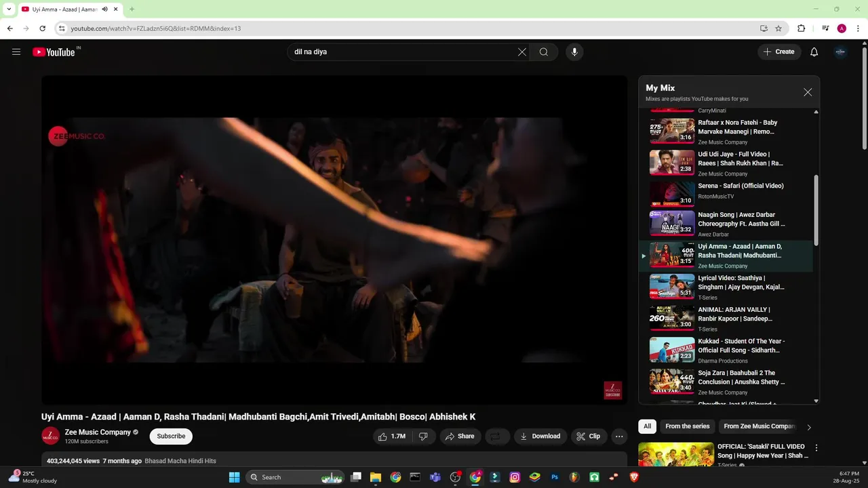This screenshot has width=868, height=488.
Task: Play Udi Udi Jaye Raees from the mix
Action: click(726, 163)
